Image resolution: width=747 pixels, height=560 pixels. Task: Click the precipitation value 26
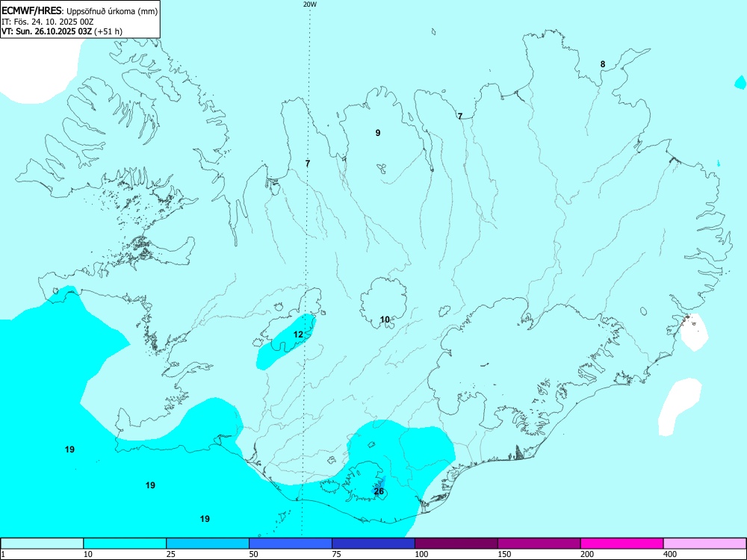click(379, 491)
